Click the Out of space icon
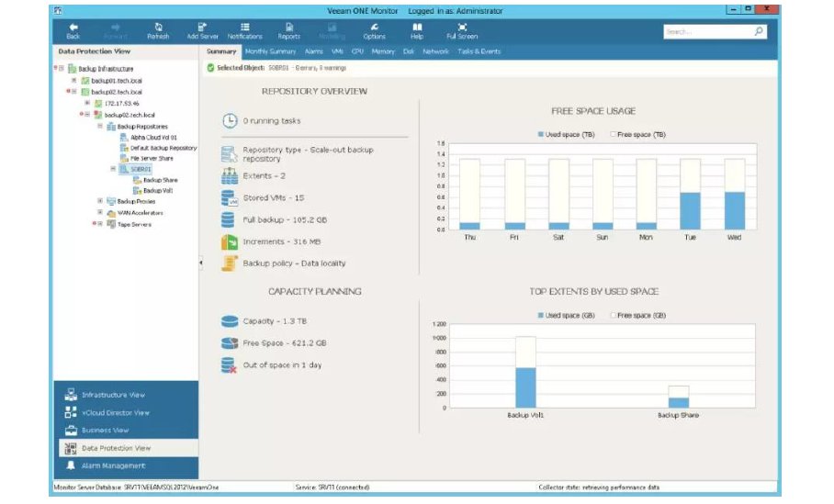Viewport: 834px width, 504px height. 230,365
